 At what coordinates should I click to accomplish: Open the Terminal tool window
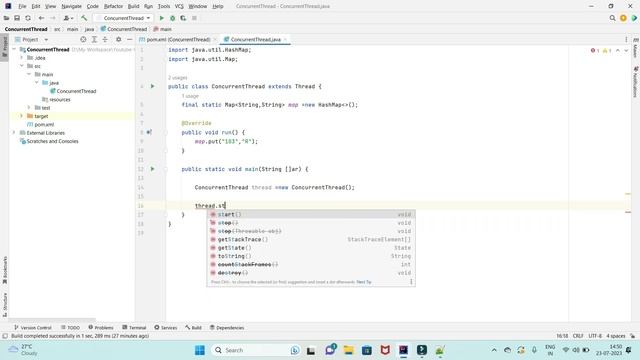pyautogui.click(x=134, y=328)
